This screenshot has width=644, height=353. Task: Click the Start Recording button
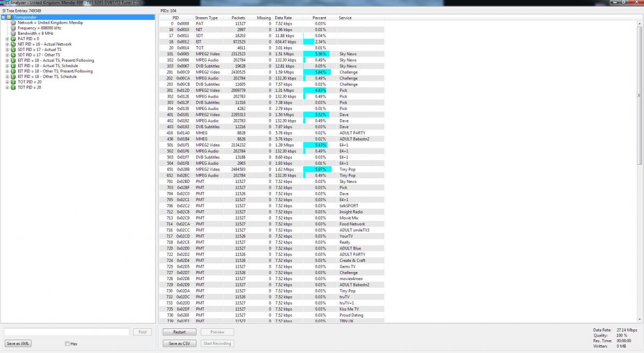point(217,343)
